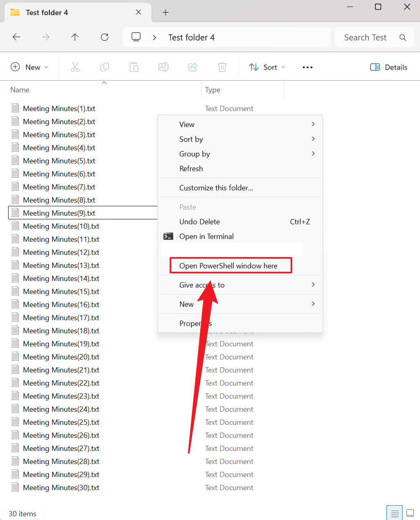
Task: Open the Sort dropdown in toolbar
Action: point(267,67)
